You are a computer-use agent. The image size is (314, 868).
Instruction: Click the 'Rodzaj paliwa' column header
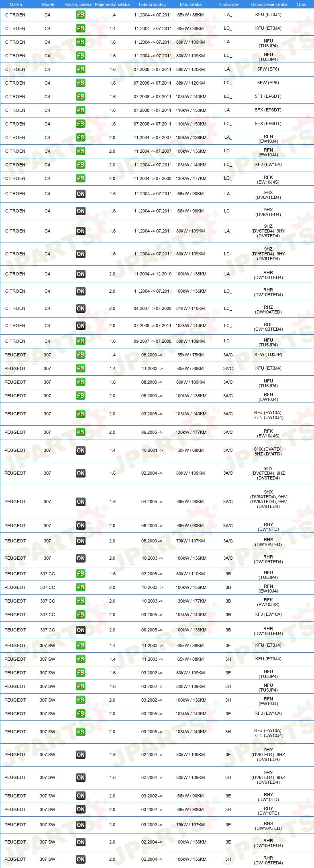(78, 4)
